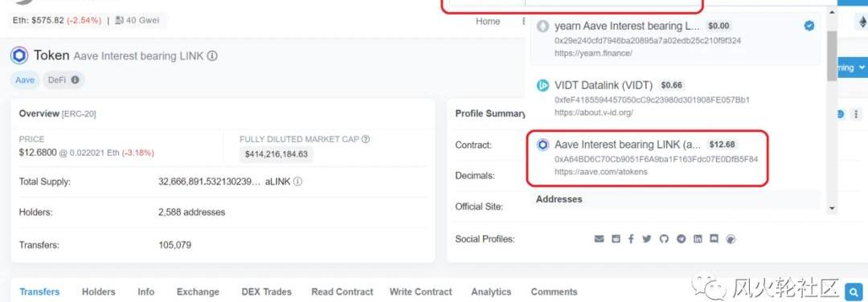Screen dimensions: 868x302
Task: Open the Twitter social profile icon
Action: coord(647,239)
